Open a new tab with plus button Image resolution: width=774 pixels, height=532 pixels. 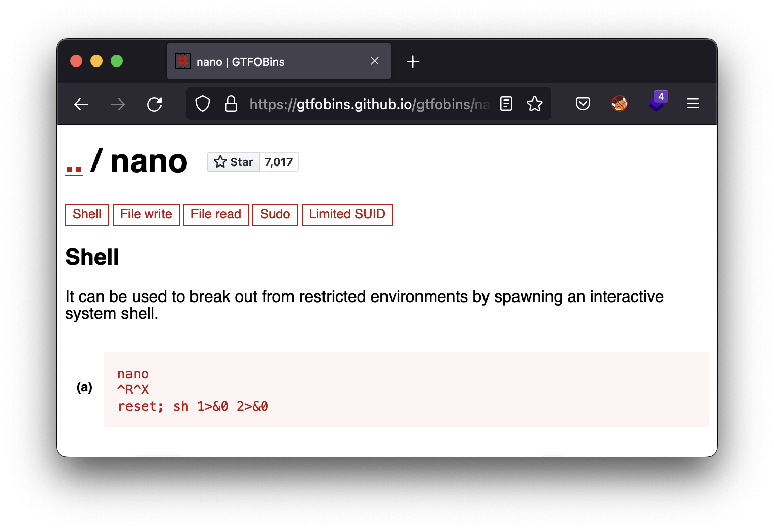pos(413,62)
